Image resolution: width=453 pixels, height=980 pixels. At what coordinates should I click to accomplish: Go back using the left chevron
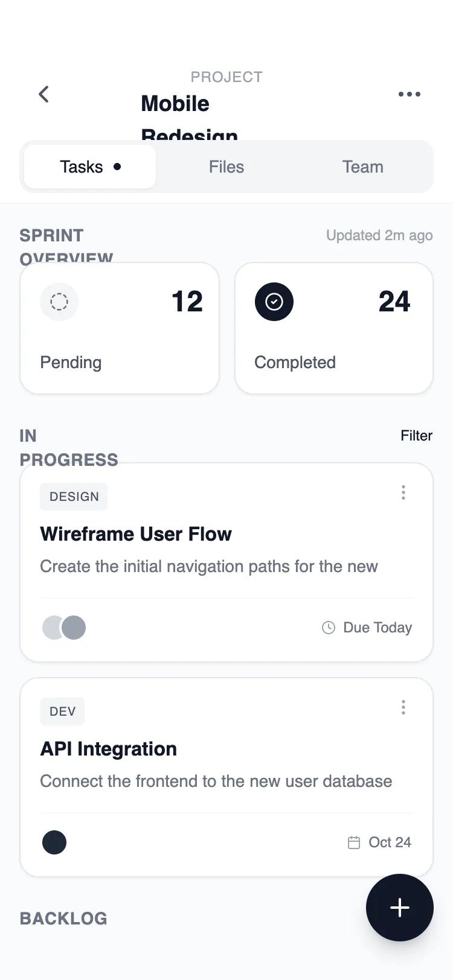click(x=43, y=94)
